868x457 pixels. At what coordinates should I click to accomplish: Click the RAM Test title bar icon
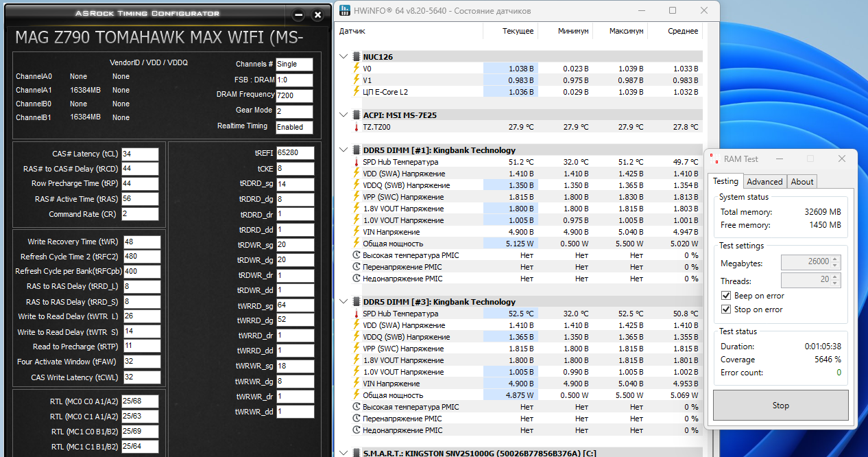coord(714,159)
